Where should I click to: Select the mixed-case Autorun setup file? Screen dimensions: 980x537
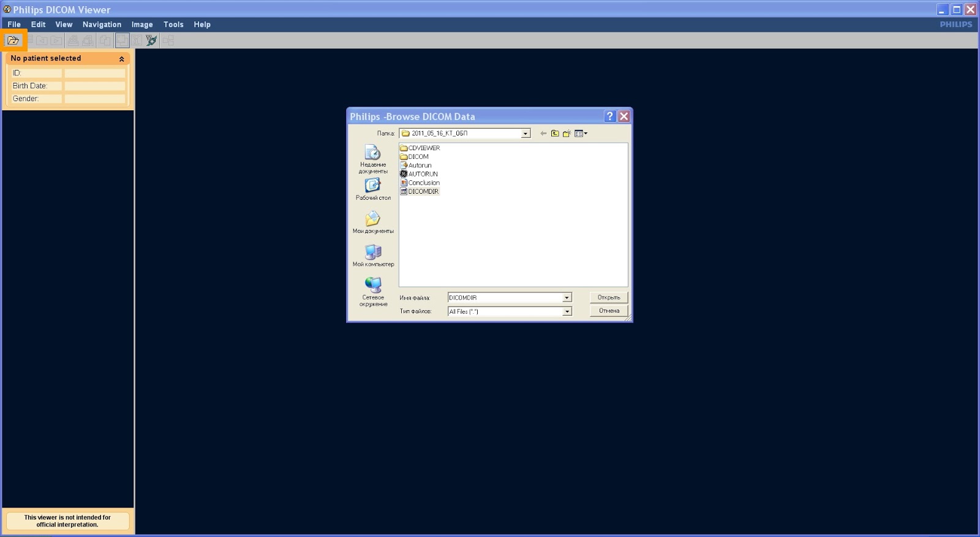click(416, 165)
